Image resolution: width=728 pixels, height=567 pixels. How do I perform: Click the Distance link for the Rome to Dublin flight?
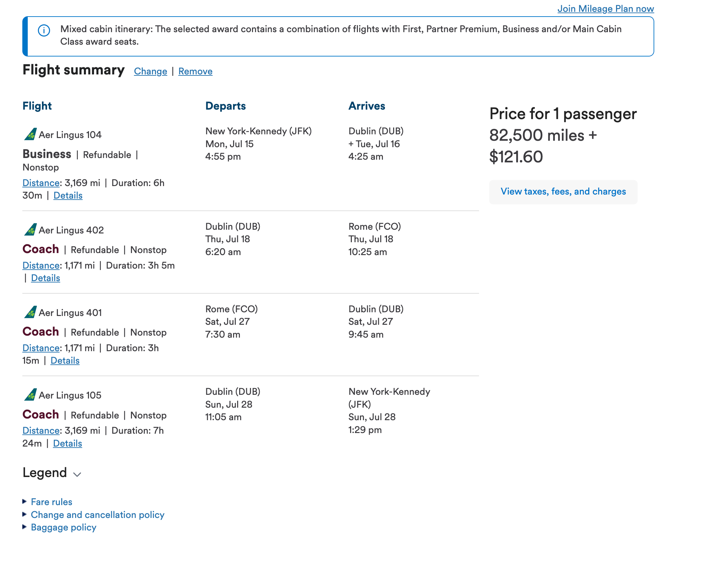(x=41, y=348)
